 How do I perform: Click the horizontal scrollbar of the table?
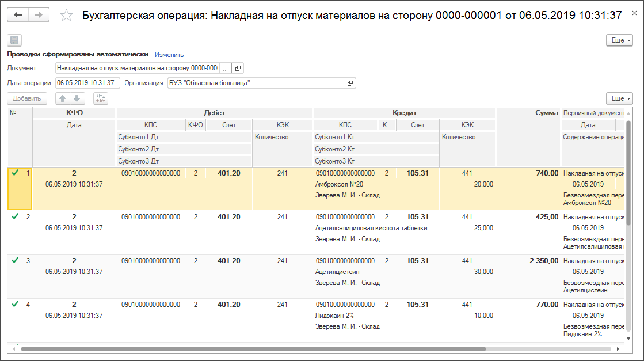(x=253, y=349)
